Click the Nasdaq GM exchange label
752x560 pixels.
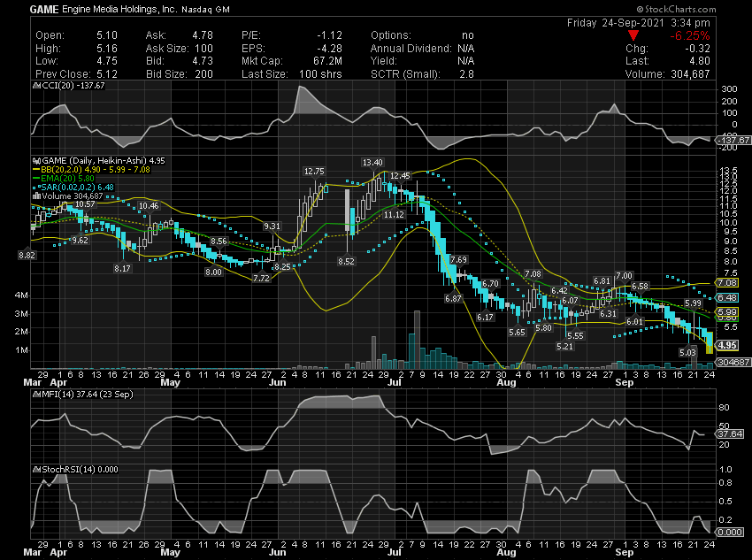pyautogui.click(x=205, y=10)
